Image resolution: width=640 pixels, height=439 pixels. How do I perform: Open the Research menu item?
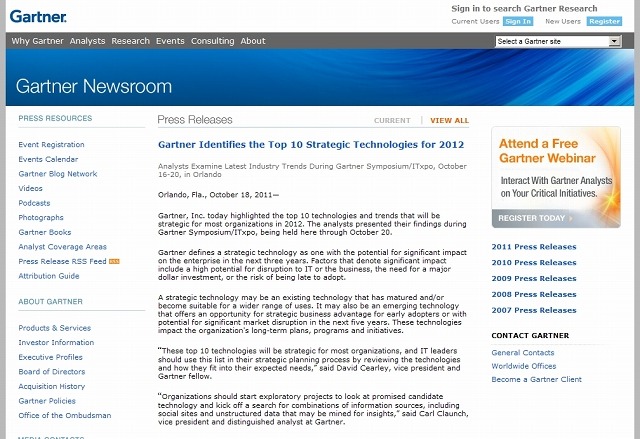(131, 41)
